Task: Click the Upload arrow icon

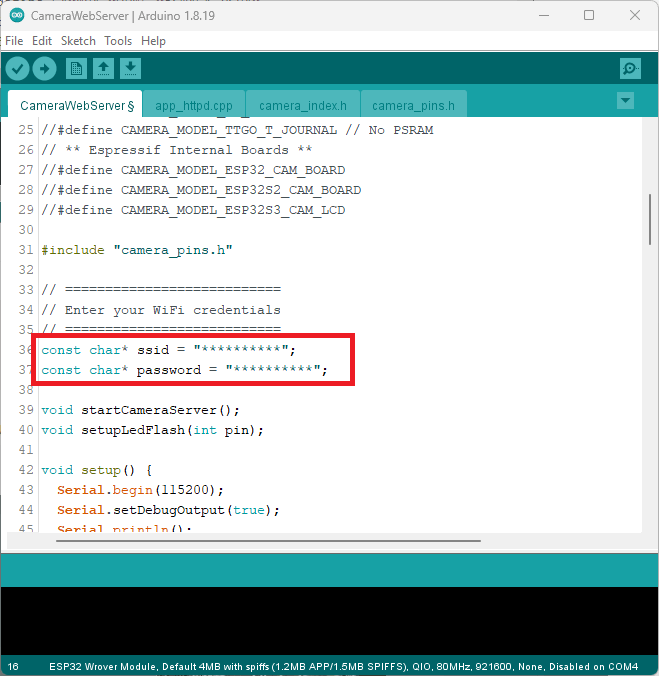Action: pyautogui.click(x=44, y=68)
